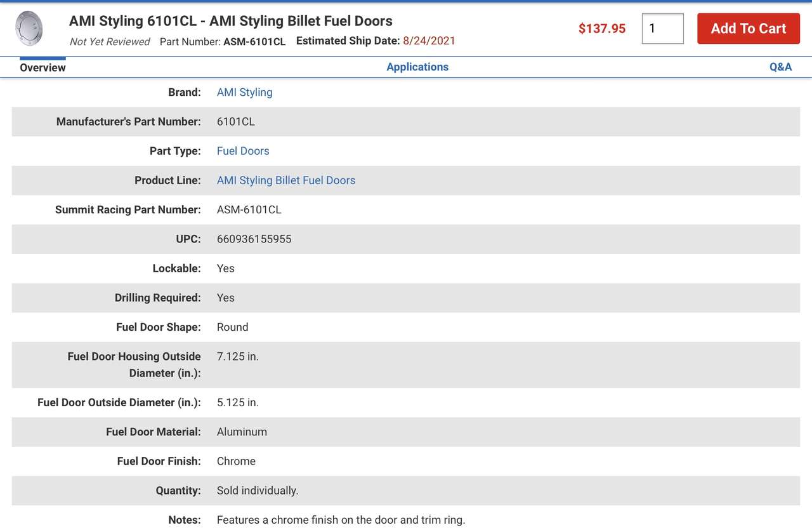The width and height of the screenshot is (812, 530).
Task: Click the 5.125 in. door diameter value
Action: pos(237,402)
